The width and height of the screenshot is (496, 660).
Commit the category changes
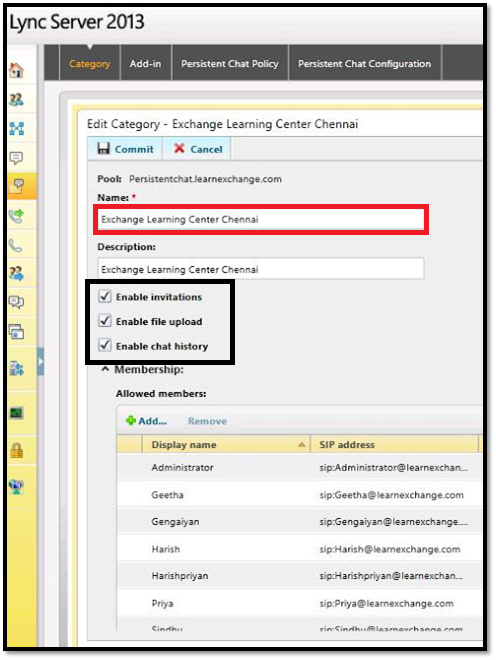[x=125, y=149]
